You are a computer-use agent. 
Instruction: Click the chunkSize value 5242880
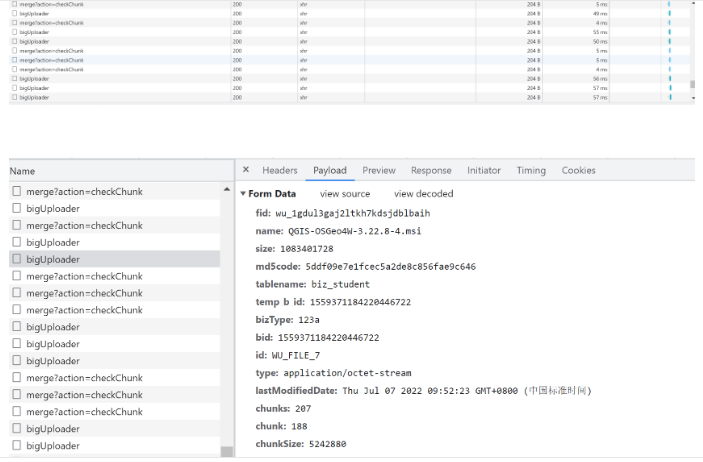tap(327, 445)
